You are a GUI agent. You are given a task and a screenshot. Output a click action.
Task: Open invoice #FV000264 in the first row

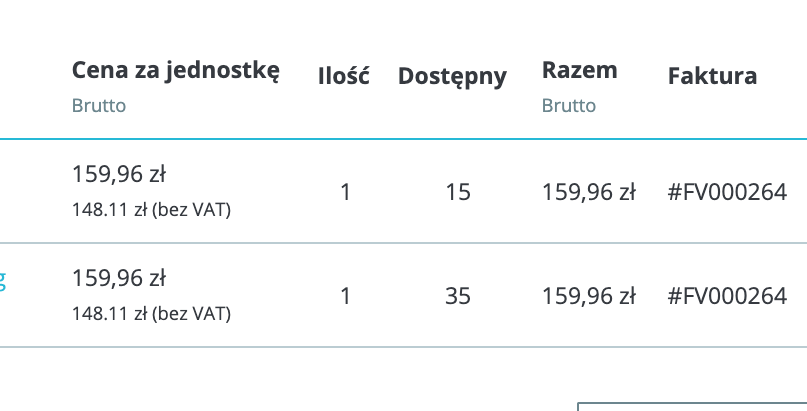point(727,191)
